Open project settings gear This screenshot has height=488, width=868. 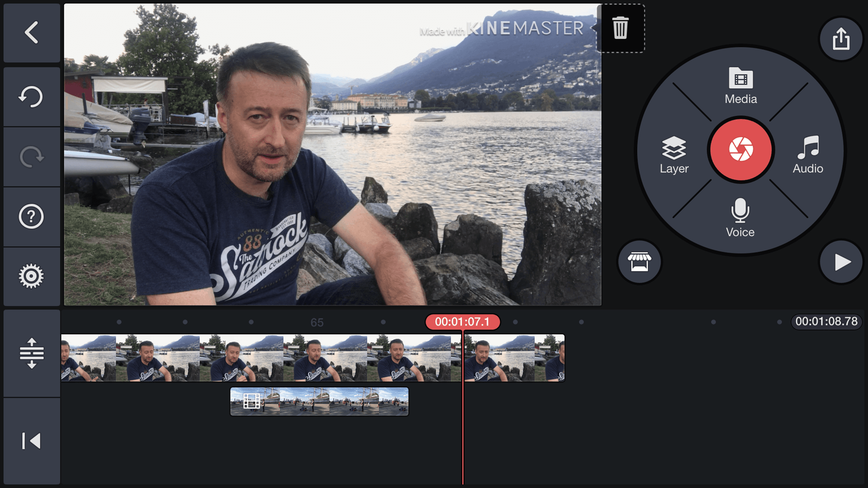(32, 276)
